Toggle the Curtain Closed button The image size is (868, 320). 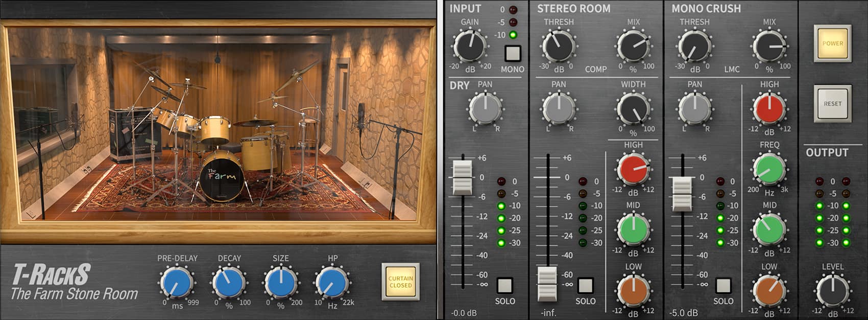tap(401, 282)
